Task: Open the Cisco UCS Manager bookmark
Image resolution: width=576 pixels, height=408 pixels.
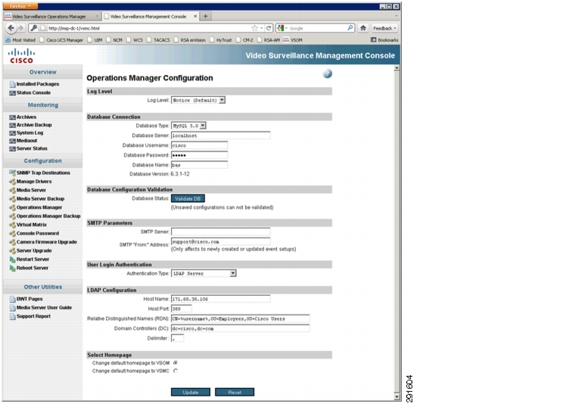Action: pyautogui.click(x=62, y=40)
